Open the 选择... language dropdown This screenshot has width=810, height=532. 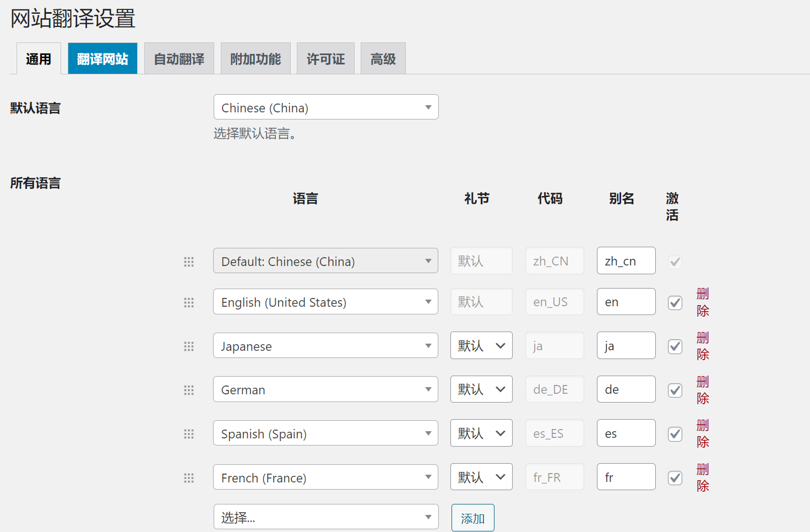point(325,517)
